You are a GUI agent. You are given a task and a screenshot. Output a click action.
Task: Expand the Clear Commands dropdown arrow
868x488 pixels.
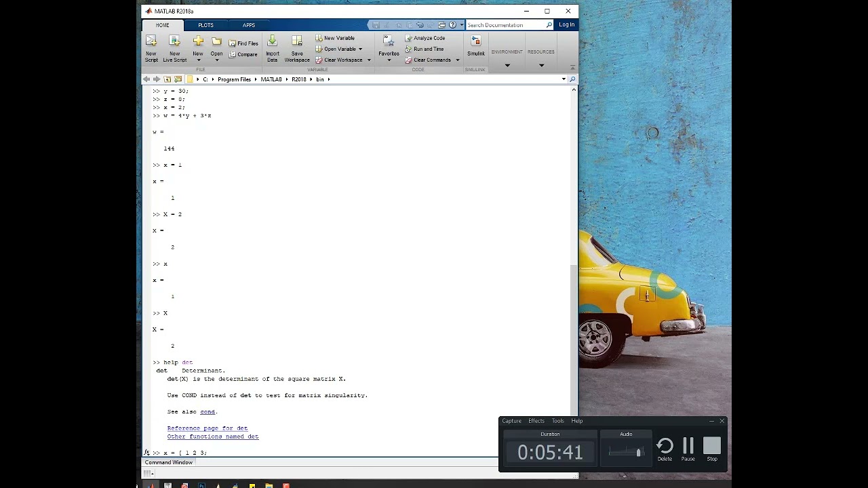tap(457, 60)
